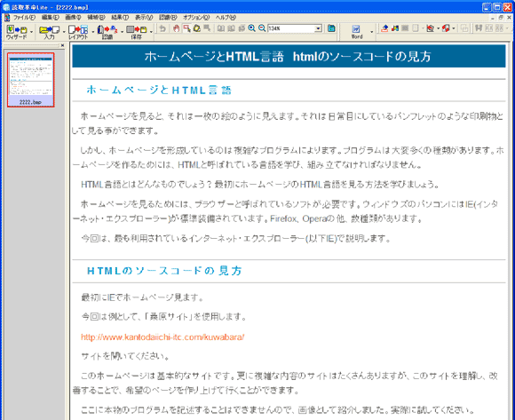
Task: Click the 入力 input folder icon
Action: [x=49, y=32]
